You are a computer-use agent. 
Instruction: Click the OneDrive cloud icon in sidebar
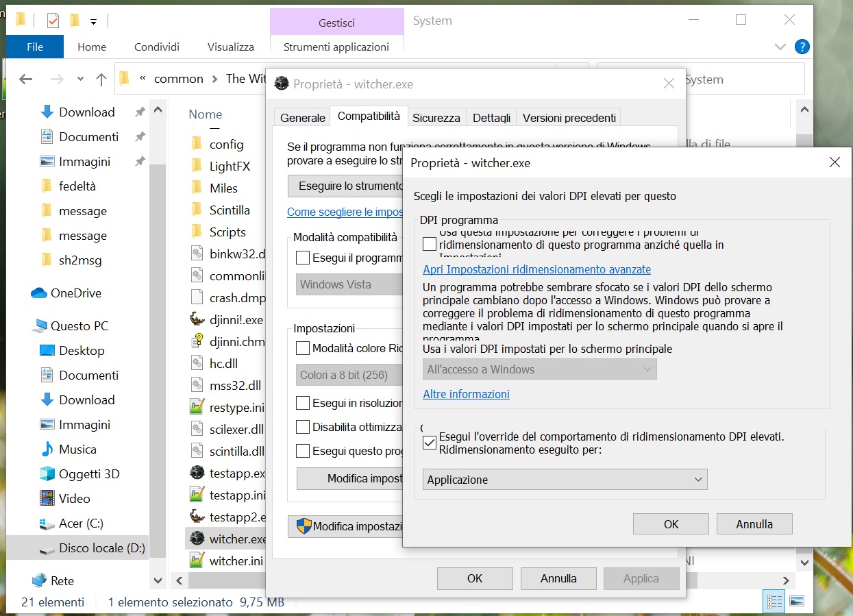coord(39,293)
